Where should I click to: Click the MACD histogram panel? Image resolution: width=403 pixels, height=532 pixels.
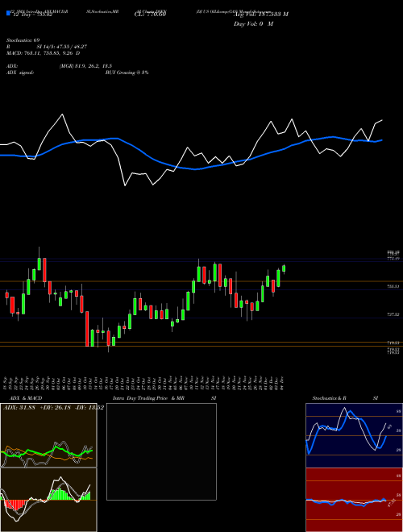pos(48,500)
